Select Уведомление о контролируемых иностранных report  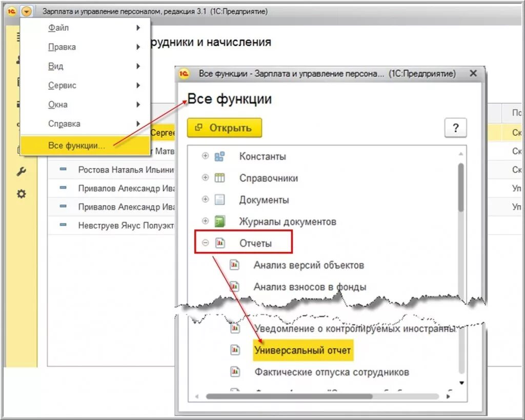(355, 329)
